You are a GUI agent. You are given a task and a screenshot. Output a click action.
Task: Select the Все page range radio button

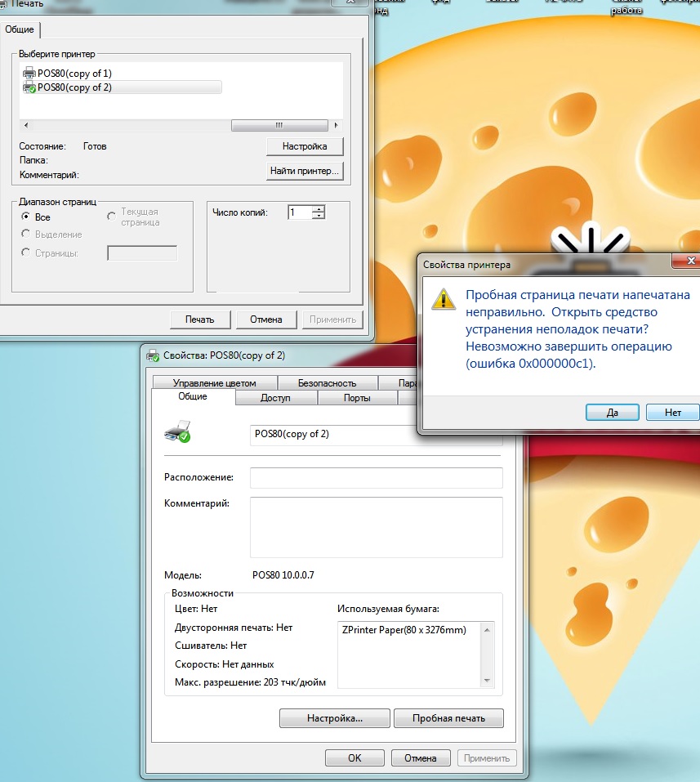tap(26, 217)
